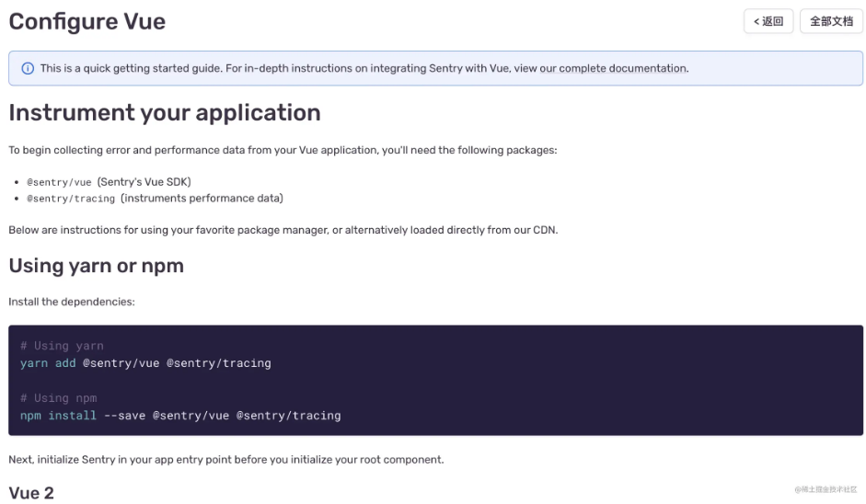Click the Configure Vue page title

(87, 21)
